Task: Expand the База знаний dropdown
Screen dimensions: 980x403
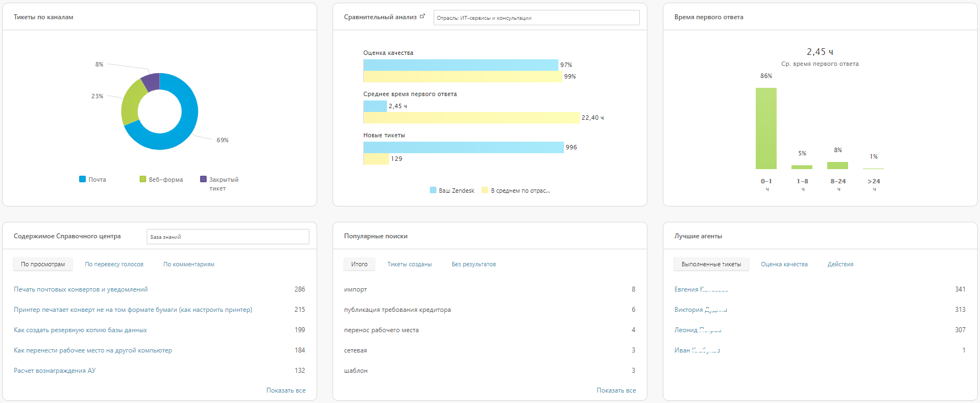Action: [x=228, y=237]
